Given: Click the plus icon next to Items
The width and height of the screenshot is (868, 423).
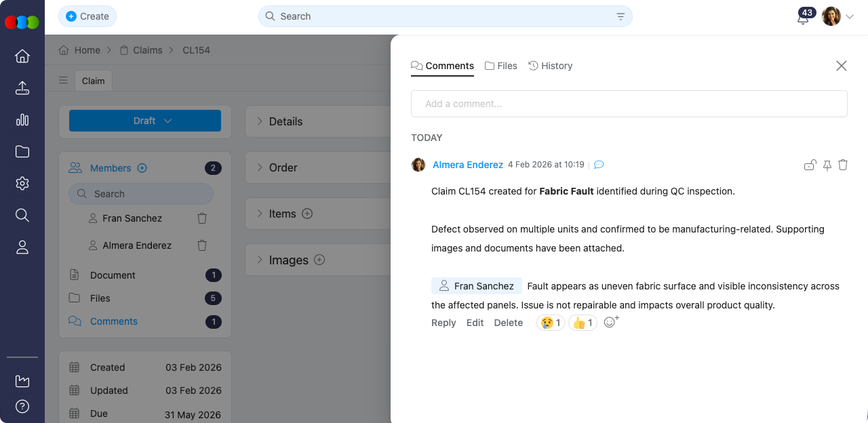Looking at the screenshot, I should (x=308, y=213).
